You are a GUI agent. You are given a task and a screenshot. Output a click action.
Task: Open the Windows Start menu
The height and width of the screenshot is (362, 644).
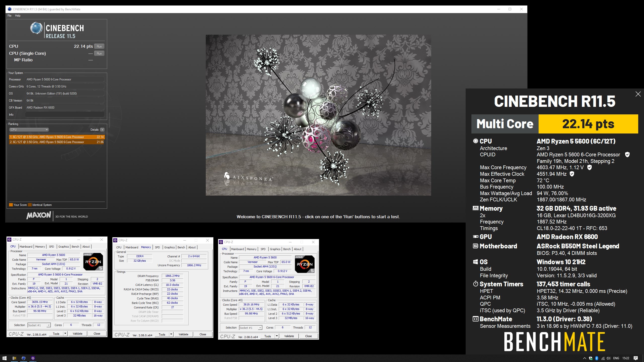4,358
